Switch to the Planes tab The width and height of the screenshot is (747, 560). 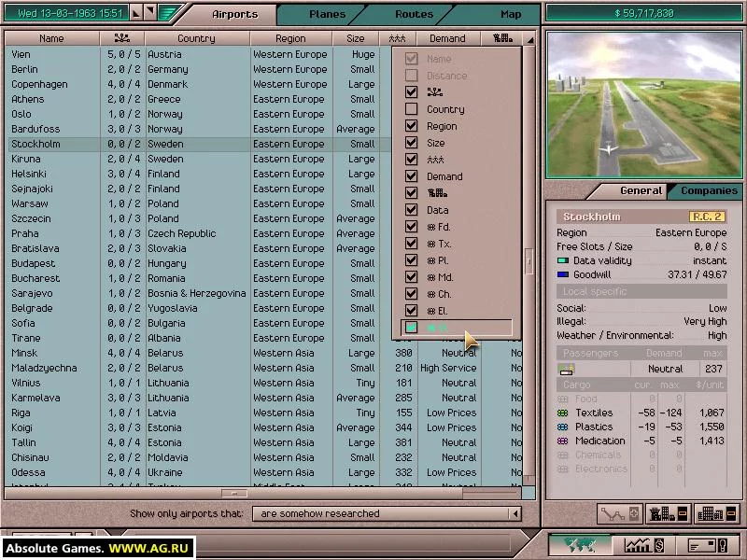(328, 14)
